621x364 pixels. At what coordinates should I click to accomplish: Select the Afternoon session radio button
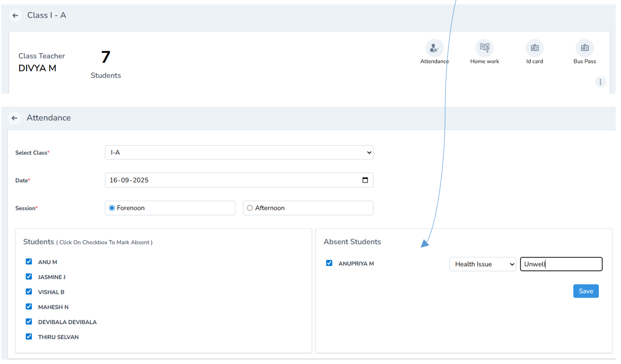[250, 207]
